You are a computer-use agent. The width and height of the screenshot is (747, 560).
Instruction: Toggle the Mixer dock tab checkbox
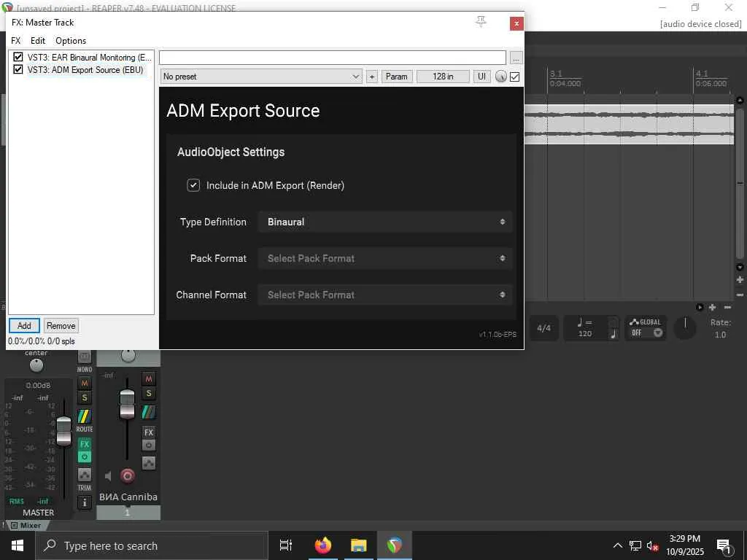pyautogui.click(x=15, y=525)
